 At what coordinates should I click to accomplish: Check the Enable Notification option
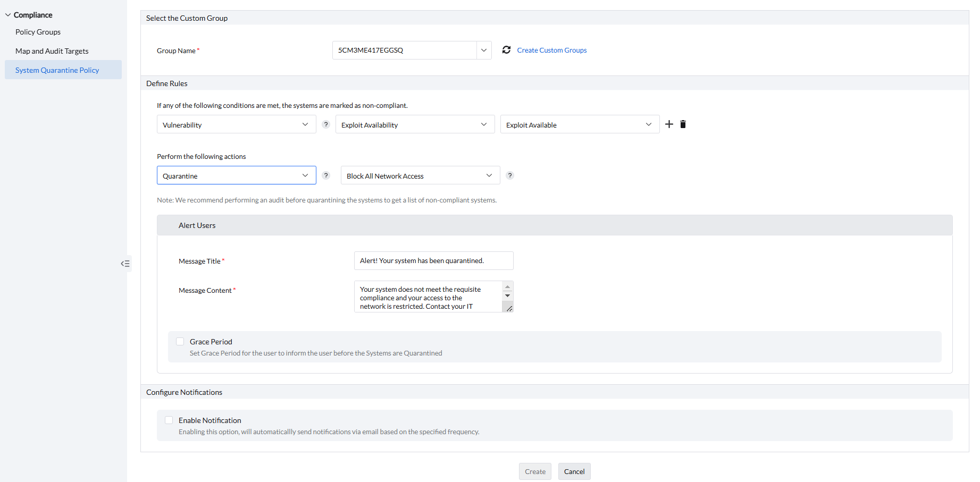click(x=169, y=420)
